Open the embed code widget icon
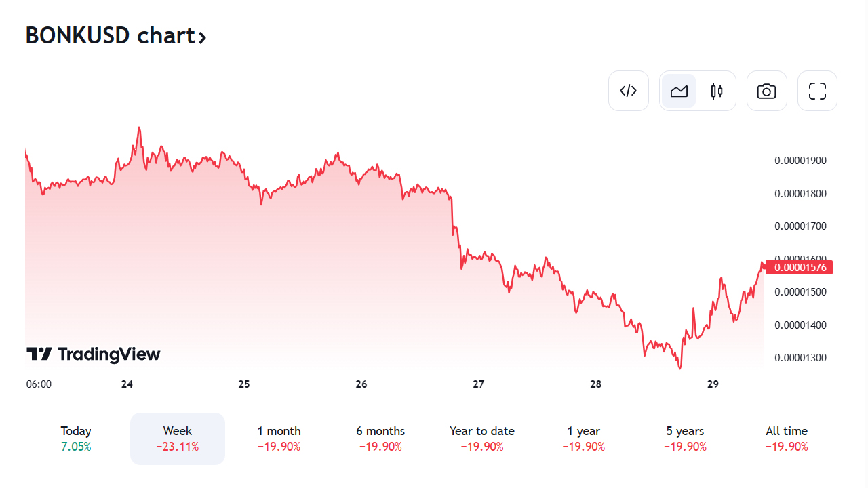868x488 pixels. (x=629, y=91)
